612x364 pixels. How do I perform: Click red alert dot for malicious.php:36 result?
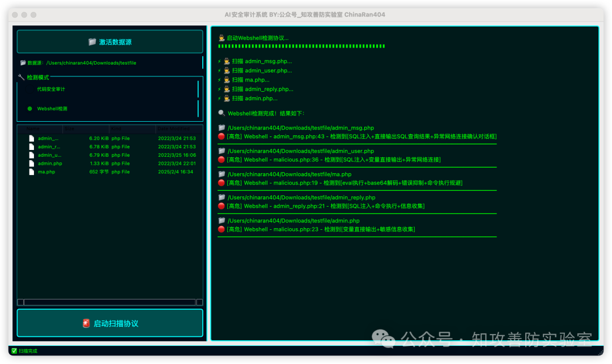(222, 160)
